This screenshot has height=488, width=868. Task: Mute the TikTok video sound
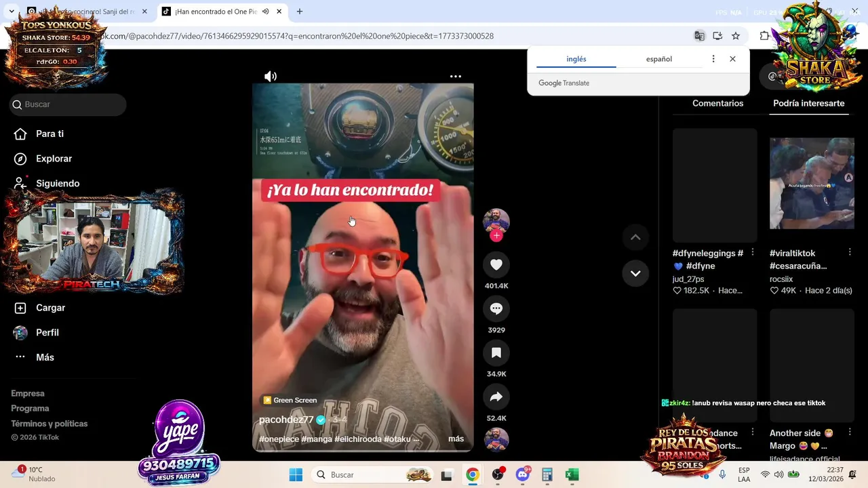[271, 77]
